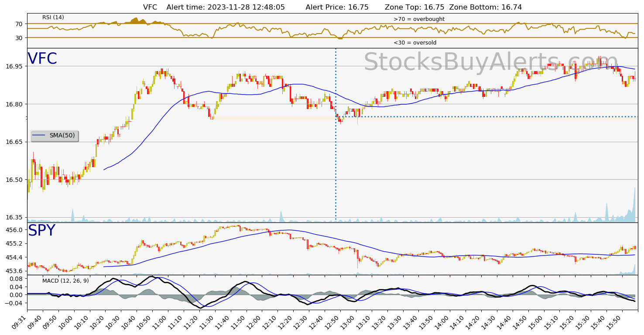Click the SMA(50) legend entry

(55, 136)
